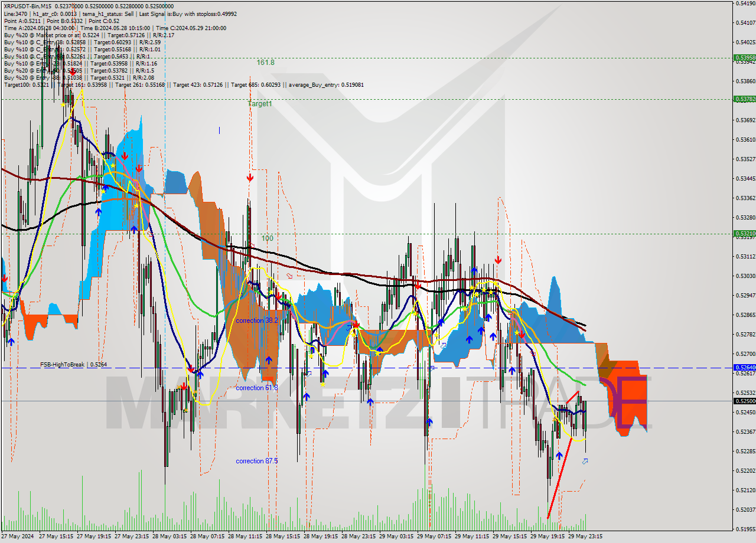This screenshot has width=756, height=543.
Task: Select the Target1 label on chart
Action: (x=260, y=103)
